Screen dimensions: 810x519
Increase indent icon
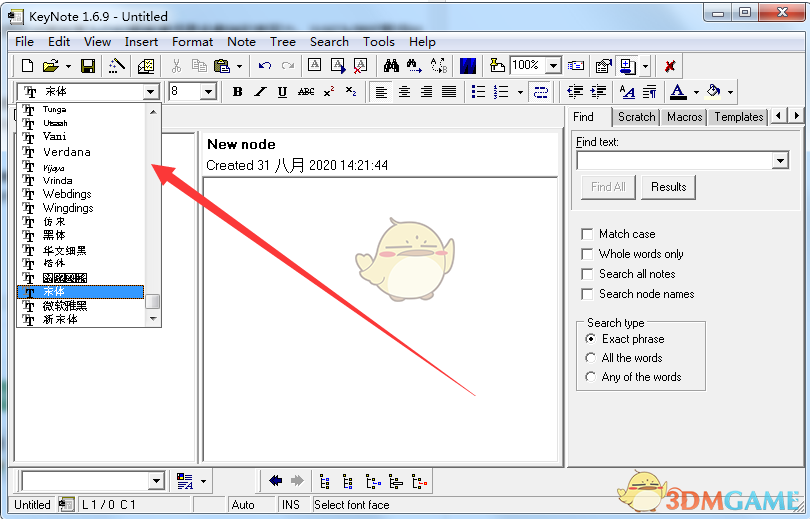tap(598, 92)
